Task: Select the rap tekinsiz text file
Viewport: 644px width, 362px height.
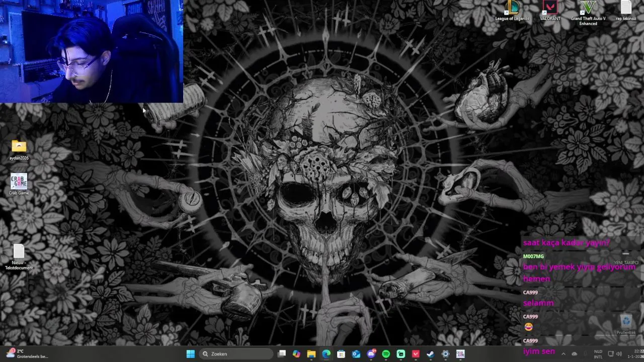Action: (x=626, y=11)
